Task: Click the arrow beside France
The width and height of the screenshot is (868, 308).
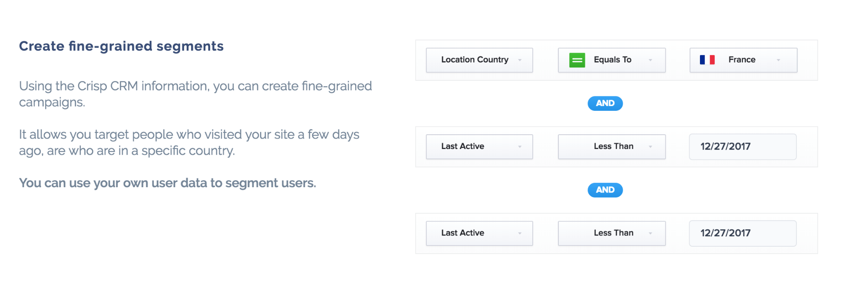Action: [778, 60]
